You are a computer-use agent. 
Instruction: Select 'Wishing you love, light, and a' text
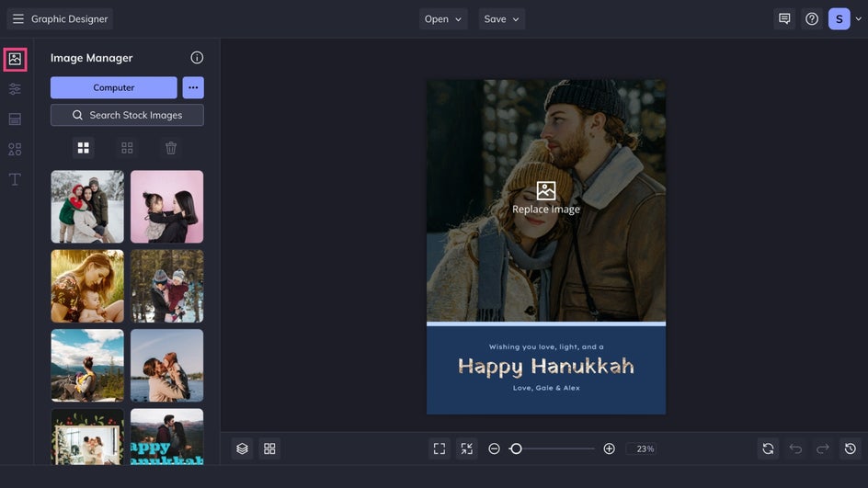coord(546,346)
